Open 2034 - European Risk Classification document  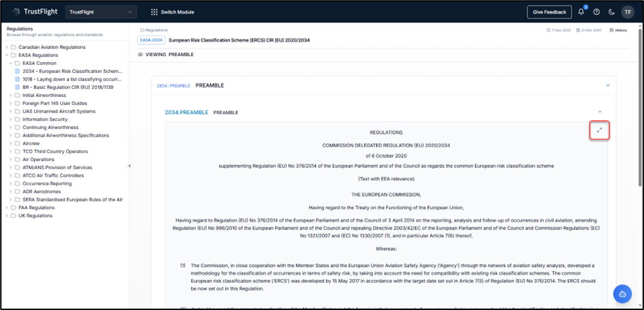[69, 71]
